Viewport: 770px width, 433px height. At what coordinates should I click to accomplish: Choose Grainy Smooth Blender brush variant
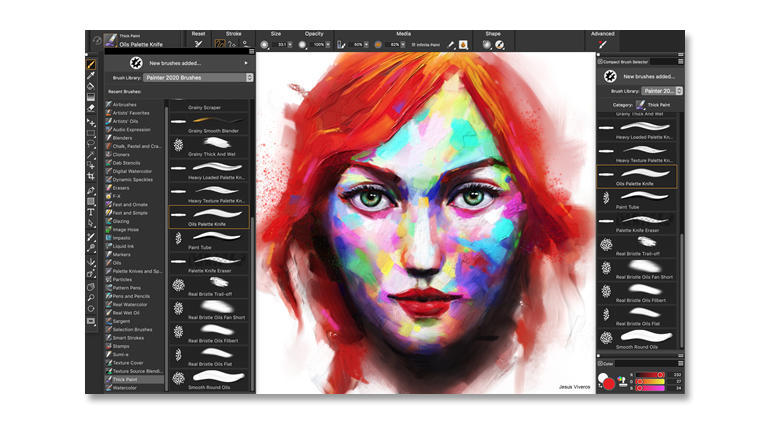coord(209,124)
